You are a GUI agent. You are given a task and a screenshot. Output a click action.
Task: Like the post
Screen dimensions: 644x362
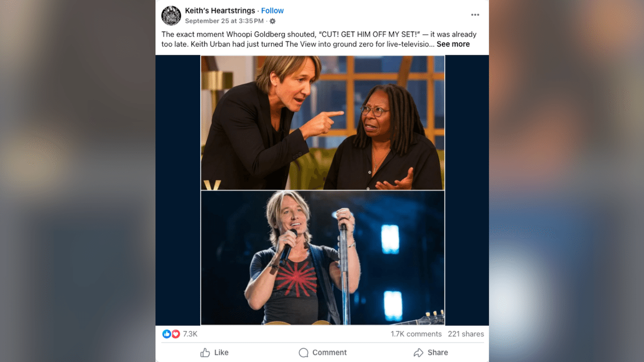click(214, 352)
